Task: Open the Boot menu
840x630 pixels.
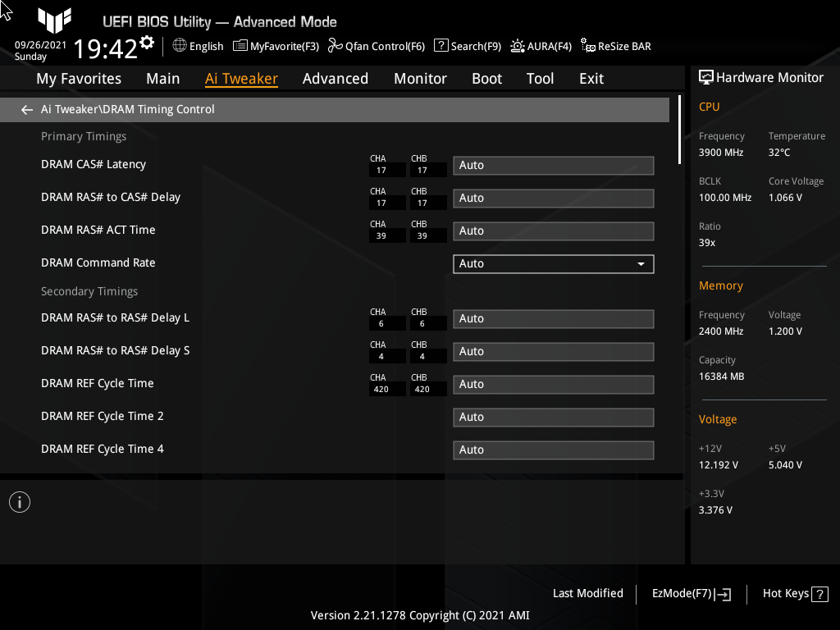Action: pyautogui.click(x=486, y=78)
